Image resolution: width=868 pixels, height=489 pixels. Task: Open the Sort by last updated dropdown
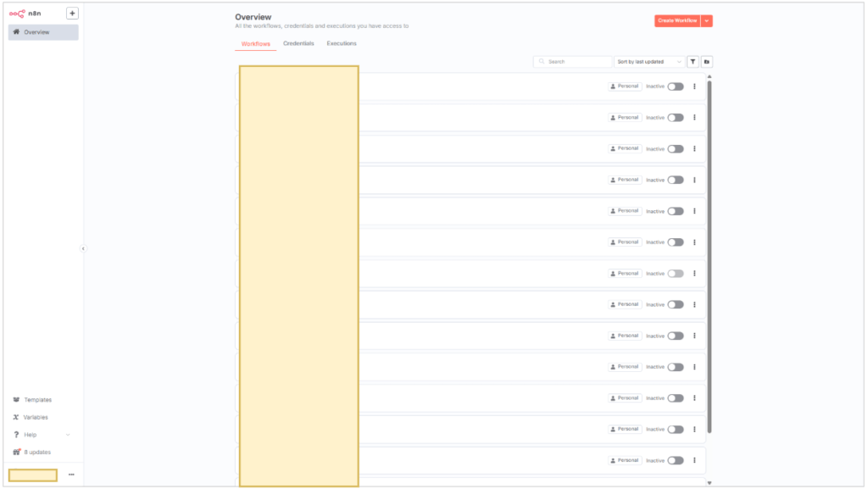tap(649, 62)
